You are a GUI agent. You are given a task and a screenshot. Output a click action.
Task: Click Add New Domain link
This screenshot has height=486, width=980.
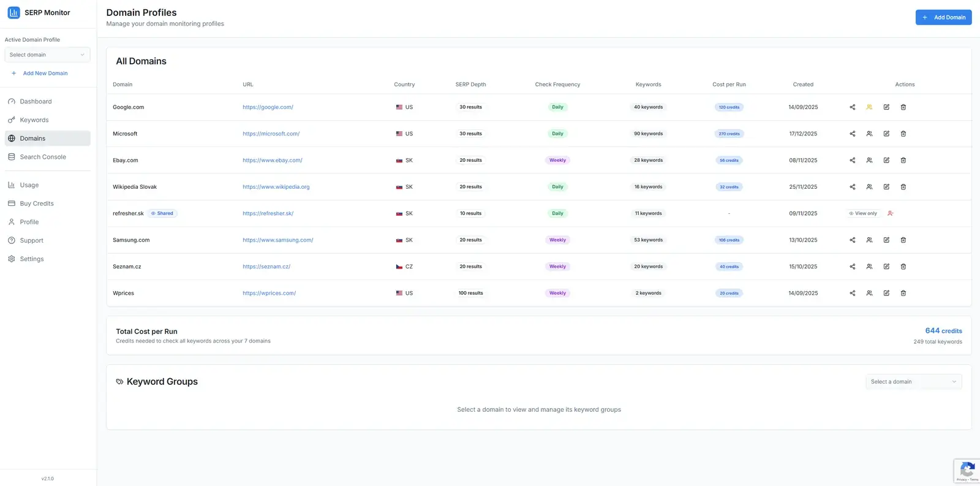point(40,74)
